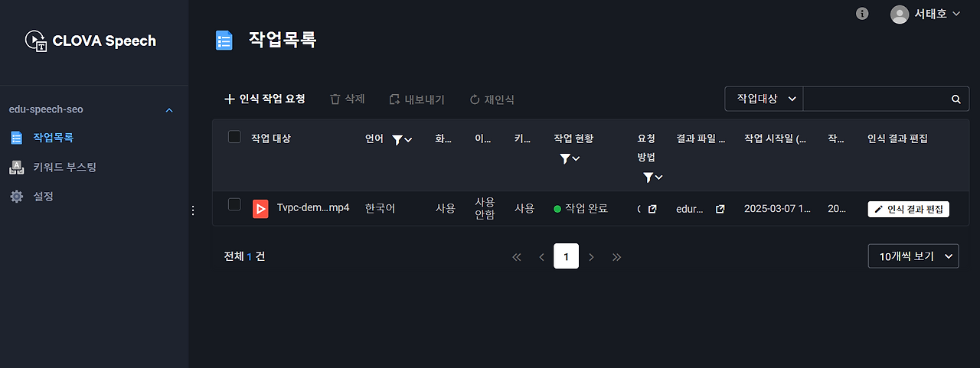
Task: Select 키워드 부스팅 in sidebar
Action: pos(64,168)
